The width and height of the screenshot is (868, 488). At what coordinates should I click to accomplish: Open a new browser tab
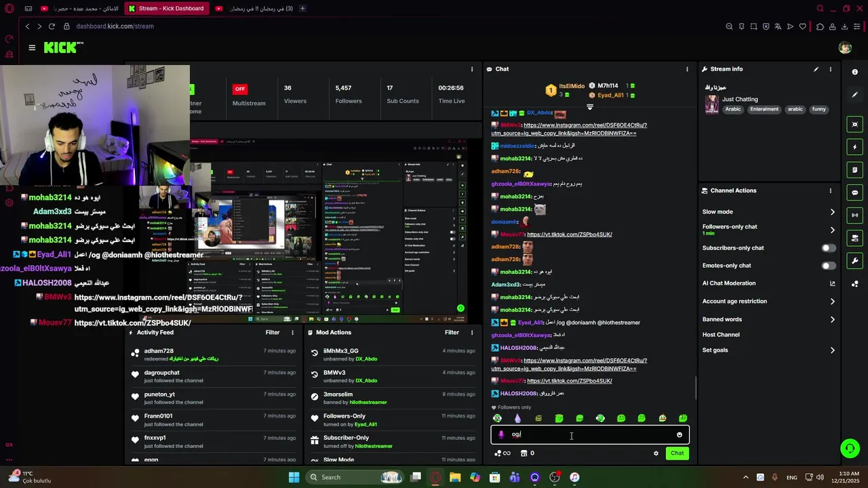302,8
